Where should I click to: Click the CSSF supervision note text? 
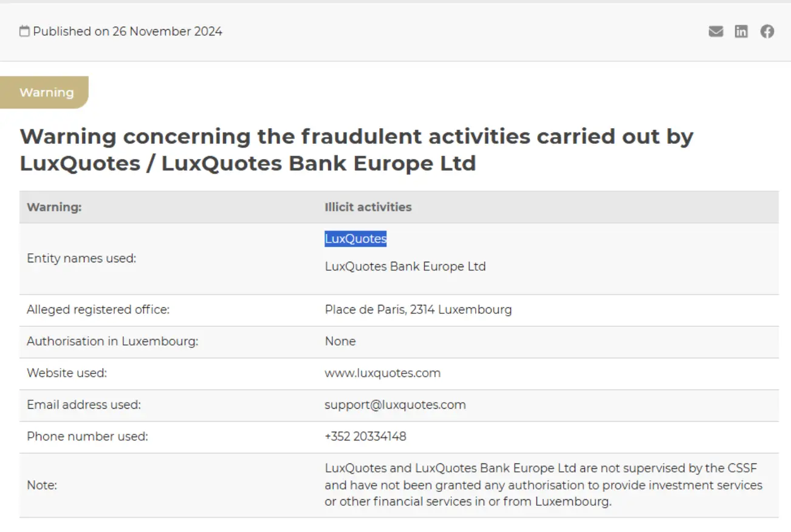(543, 485)
